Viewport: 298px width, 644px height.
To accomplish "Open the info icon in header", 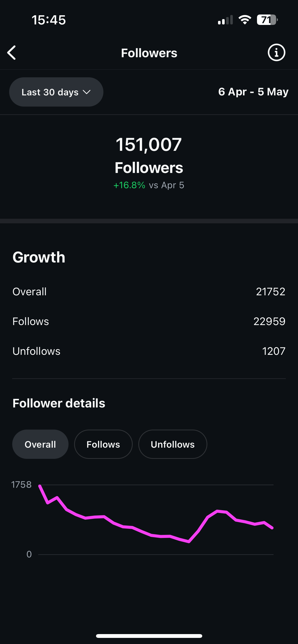I will point(276,53).
